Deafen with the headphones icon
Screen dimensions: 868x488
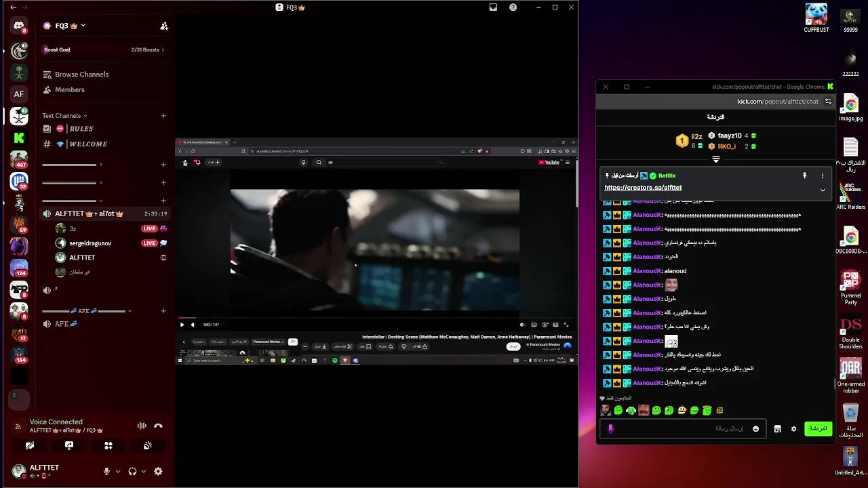[x=132, y=471]
